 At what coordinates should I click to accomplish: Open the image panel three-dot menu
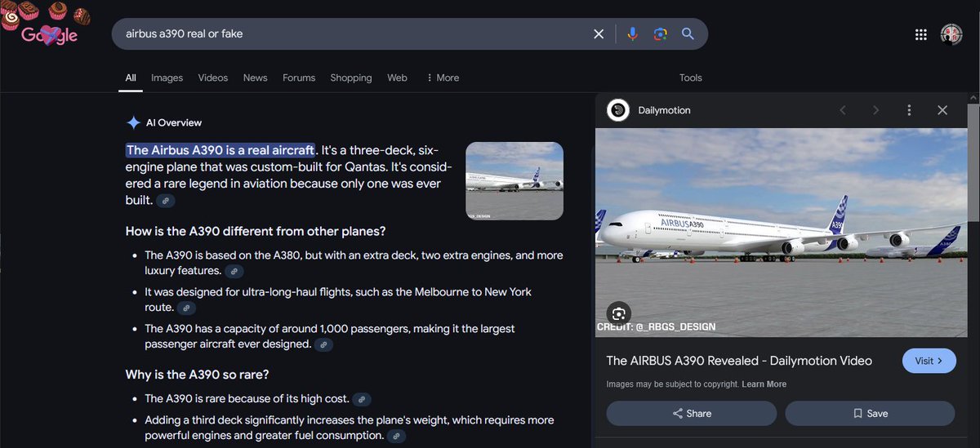click(x=909, y=110)
